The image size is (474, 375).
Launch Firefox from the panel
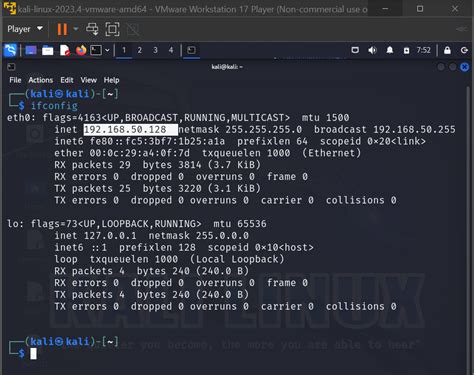(81, 50)
